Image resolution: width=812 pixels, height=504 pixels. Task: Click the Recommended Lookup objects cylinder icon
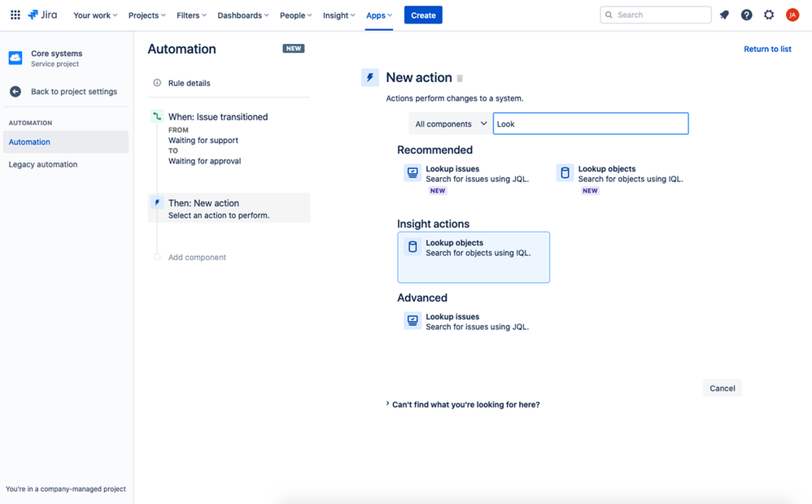coord(565,173)
